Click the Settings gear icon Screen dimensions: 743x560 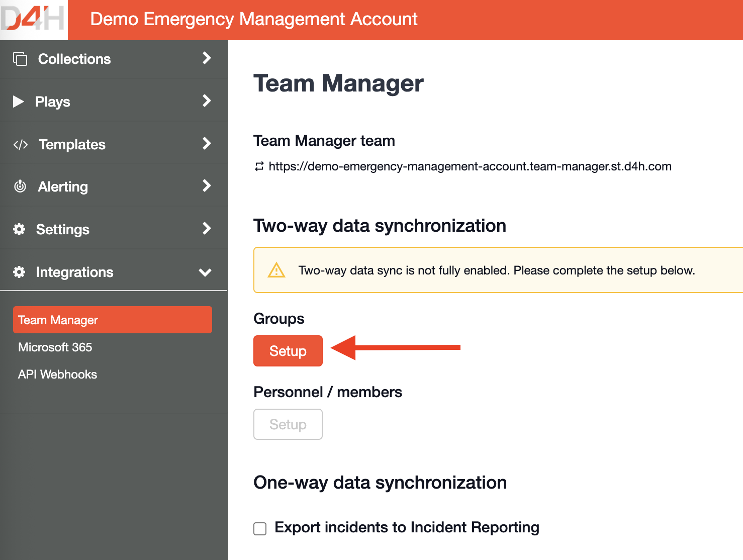tap(19, 229)
